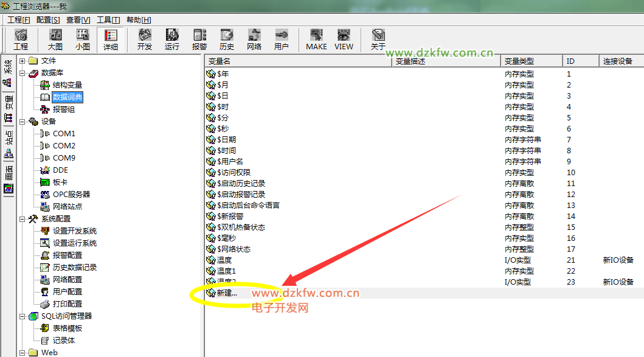
Task: Click the 工程 toolbar icon
Action: [x=21, y=40]
